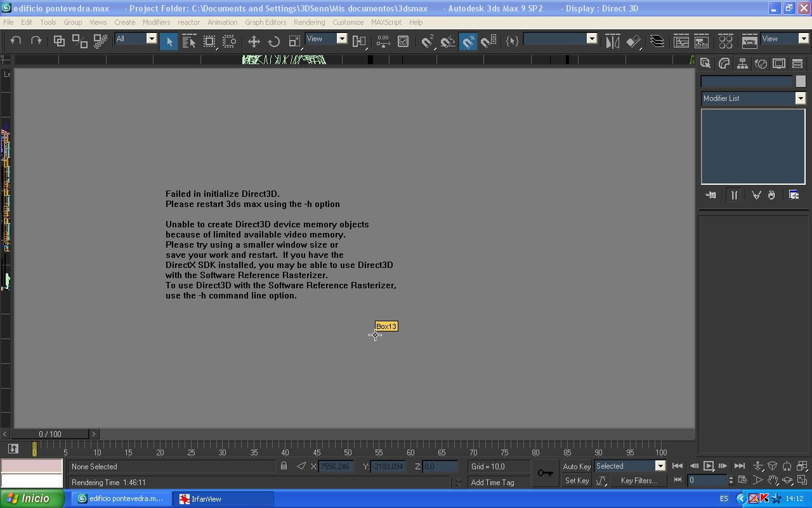The image size is (812, 508).
Task: Select the Select and Link tool
Action: click(59, 41)
